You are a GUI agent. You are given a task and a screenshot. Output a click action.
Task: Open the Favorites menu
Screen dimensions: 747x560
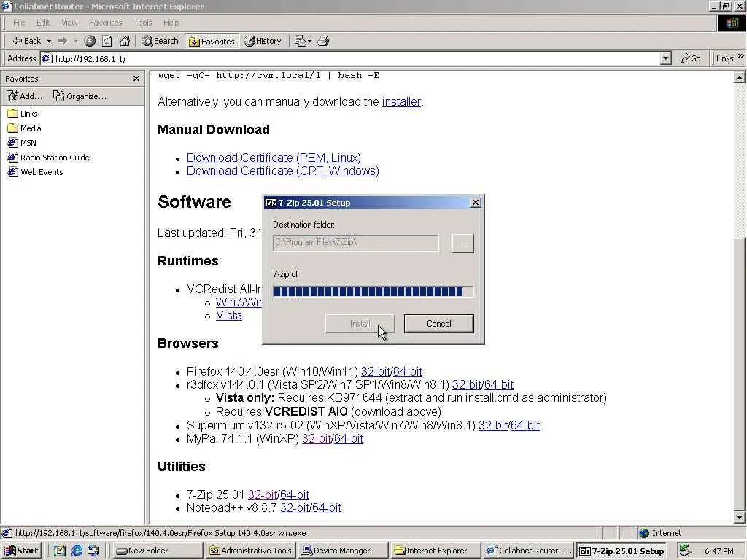coord(105,23)
